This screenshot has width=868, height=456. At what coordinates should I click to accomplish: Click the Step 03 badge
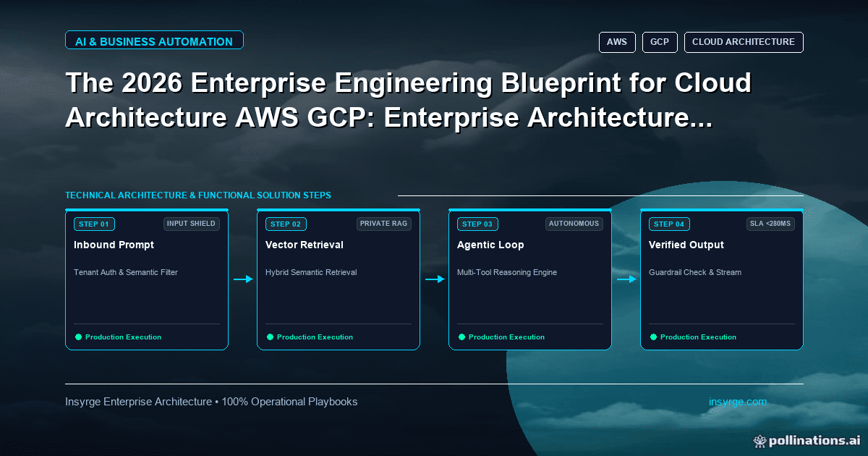pos(477,224)
